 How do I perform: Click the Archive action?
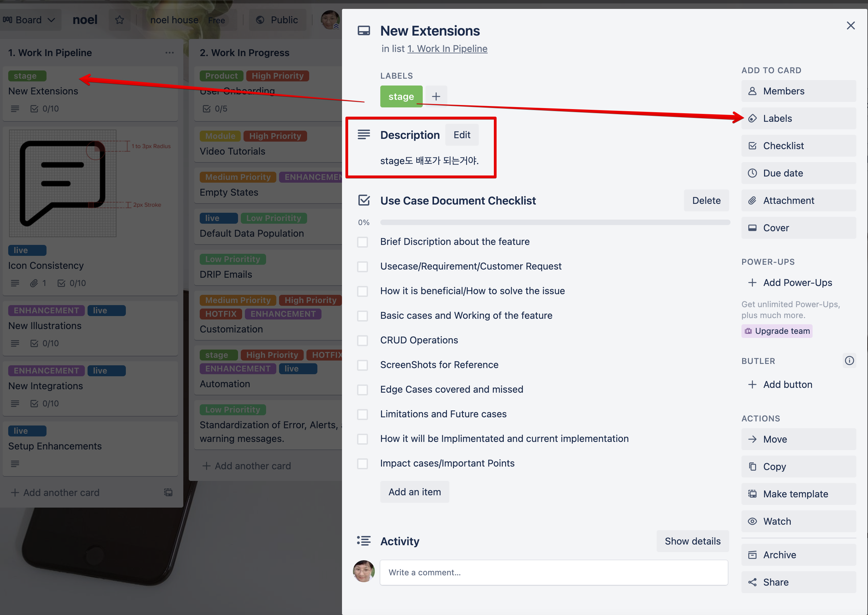click(x=798, y=555)
